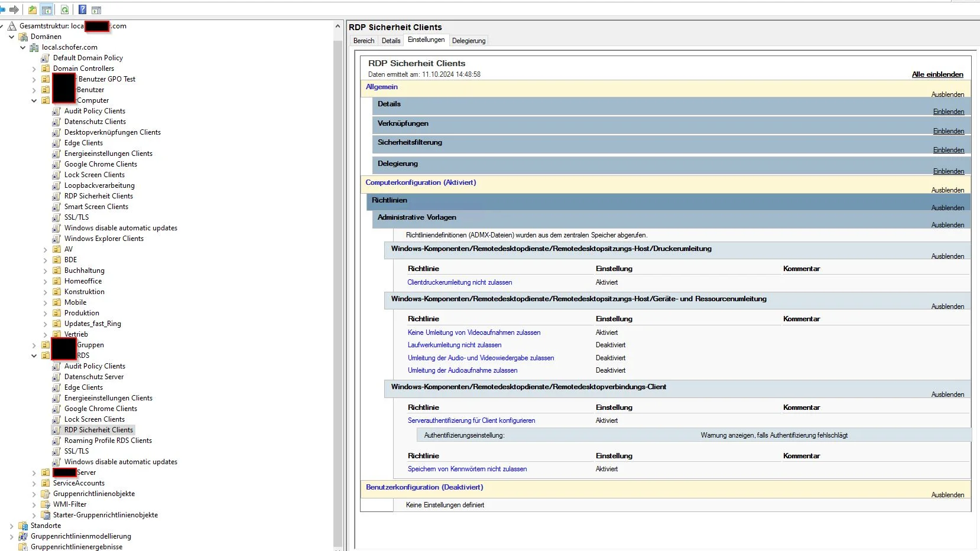Select 'Windows disable automatic updates' under Computer OU

[x=121, y=228]
